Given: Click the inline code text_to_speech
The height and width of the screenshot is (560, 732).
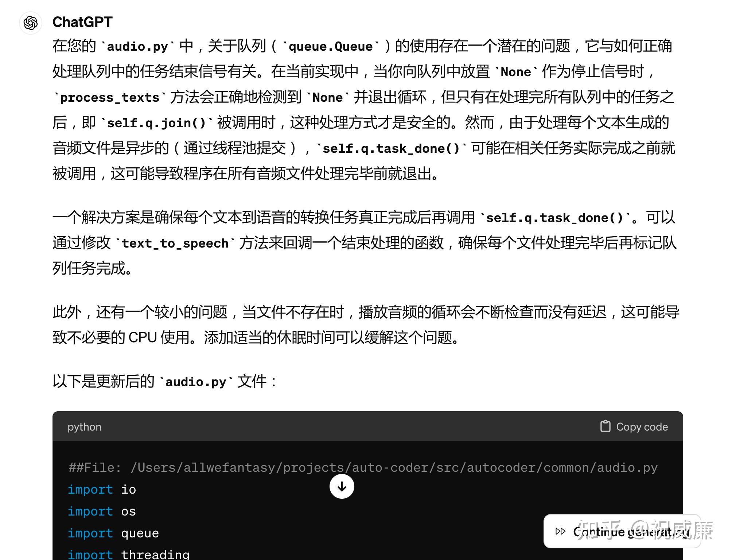Looking at the screenshot, I should click(175, 243).
